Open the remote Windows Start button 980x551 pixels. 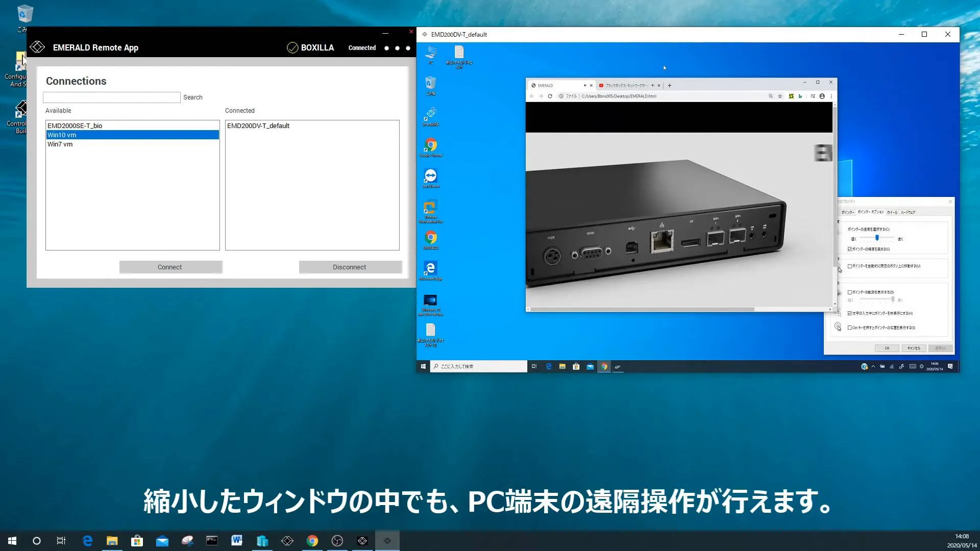[423, 366]
